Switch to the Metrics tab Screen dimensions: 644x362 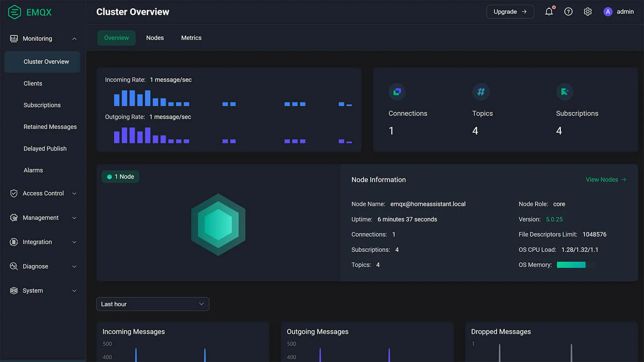191,38
